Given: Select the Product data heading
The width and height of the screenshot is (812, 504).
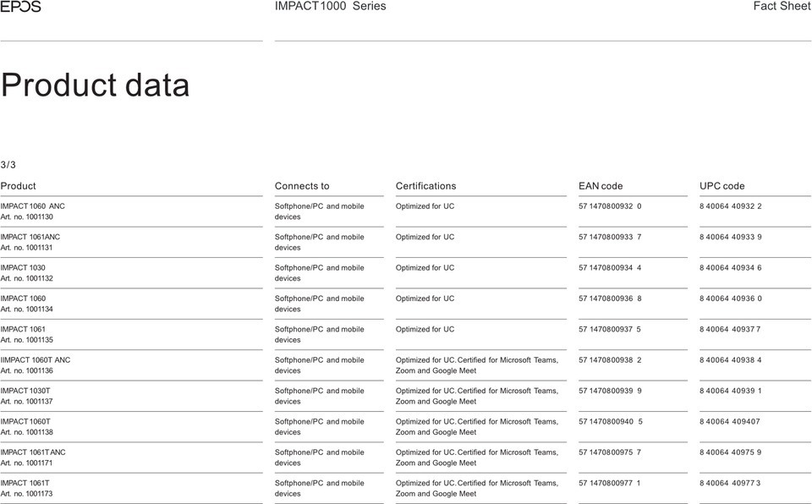Looking at the screenshot, I should coord(96,85).
